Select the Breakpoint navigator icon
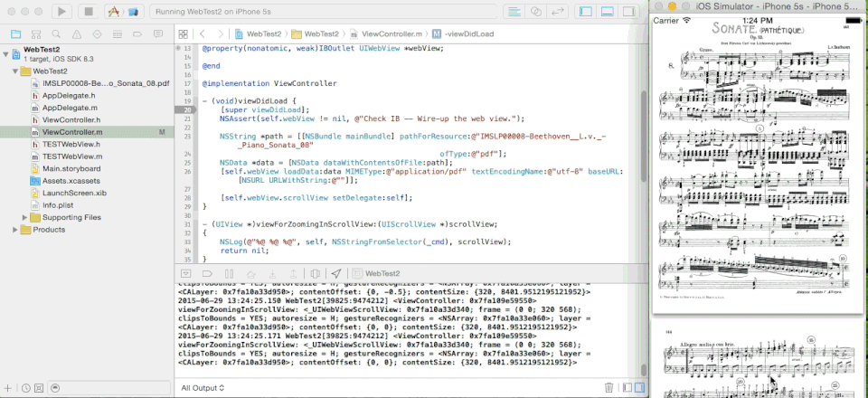Image resolution: width=868 pixels, height=398 pixels. point(137,33)
